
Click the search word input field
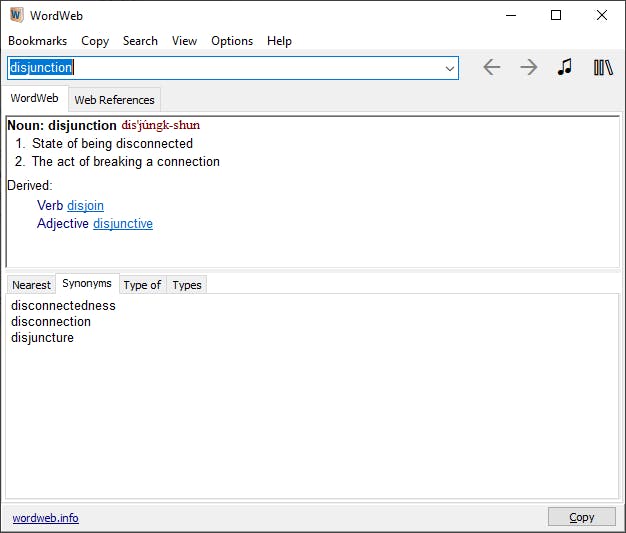[232, 68]
